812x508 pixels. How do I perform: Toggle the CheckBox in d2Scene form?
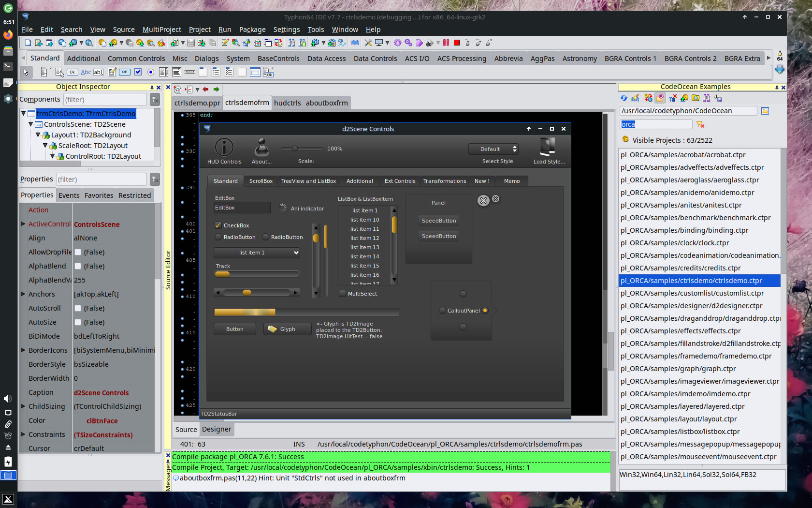click(218, 225)
